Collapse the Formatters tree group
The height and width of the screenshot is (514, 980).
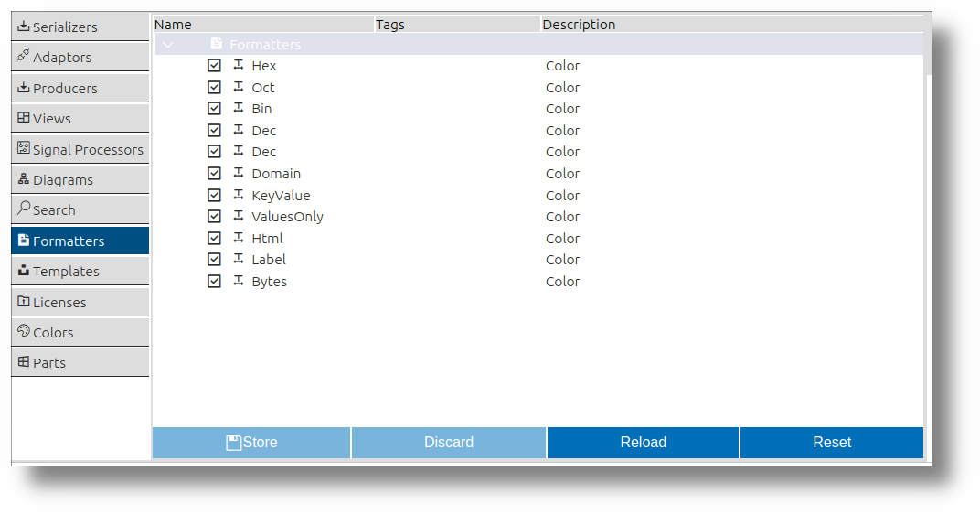click(168, 45)
